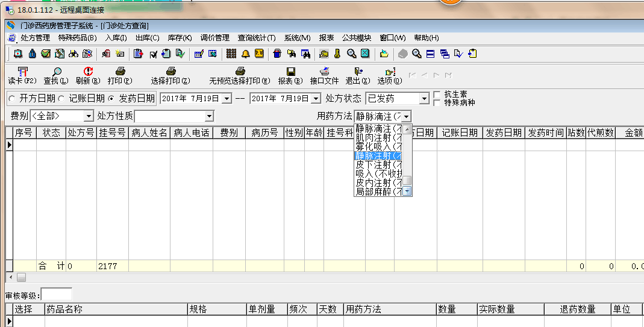This screenshot has width=644, height=327.
Task: Open the 帮助(H) menu
Action: [x=427, y=38]
